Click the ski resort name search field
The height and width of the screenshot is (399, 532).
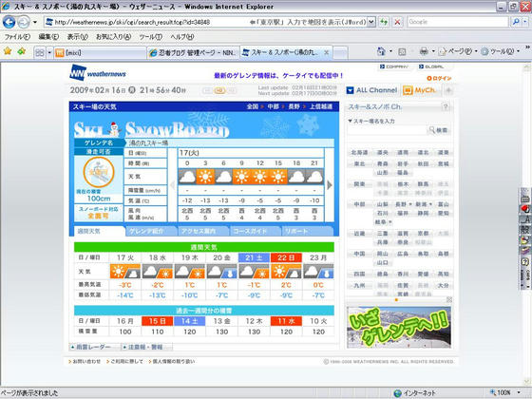coord(387,130)
